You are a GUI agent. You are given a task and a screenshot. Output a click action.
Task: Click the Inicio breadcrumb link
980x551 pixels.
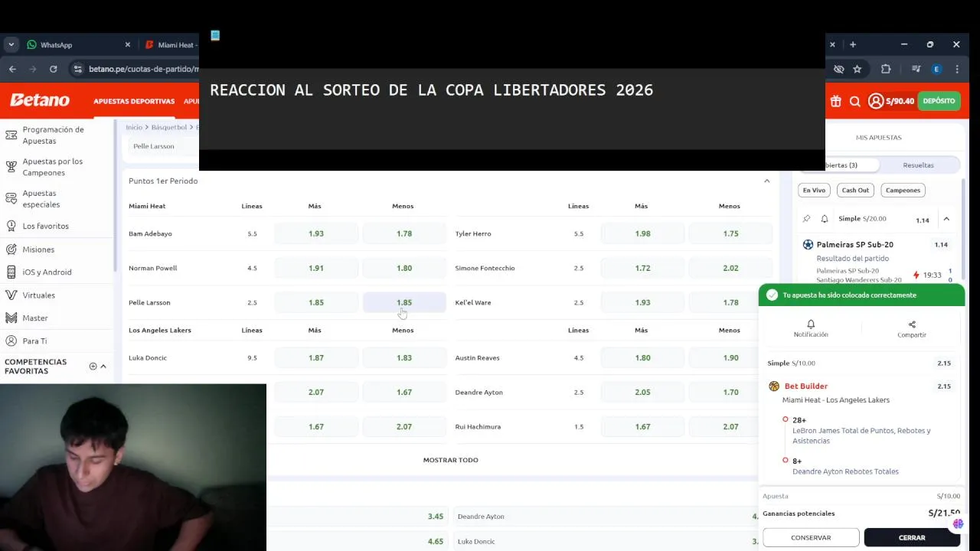click(134, 127)
